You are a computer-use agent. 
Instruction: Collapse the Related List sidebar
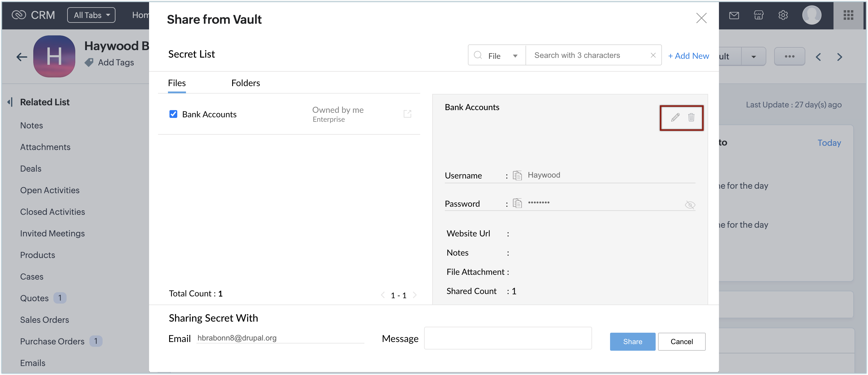tap(10, 102)
